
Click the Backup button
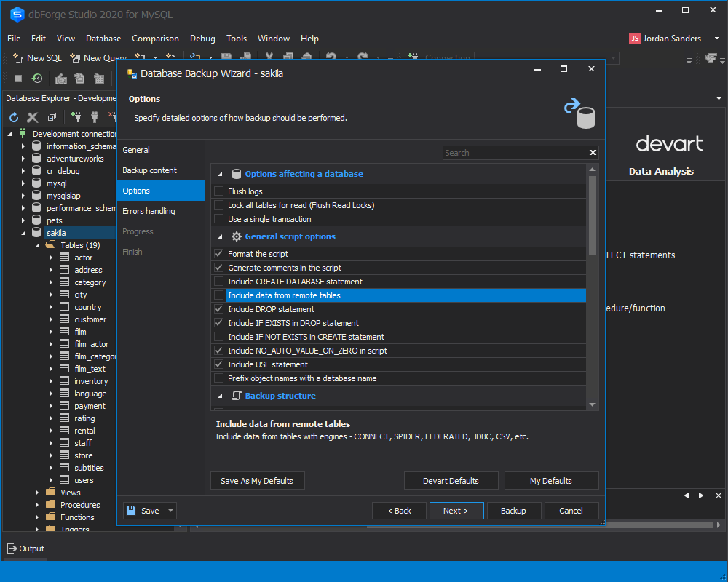[x=513, y=511]
